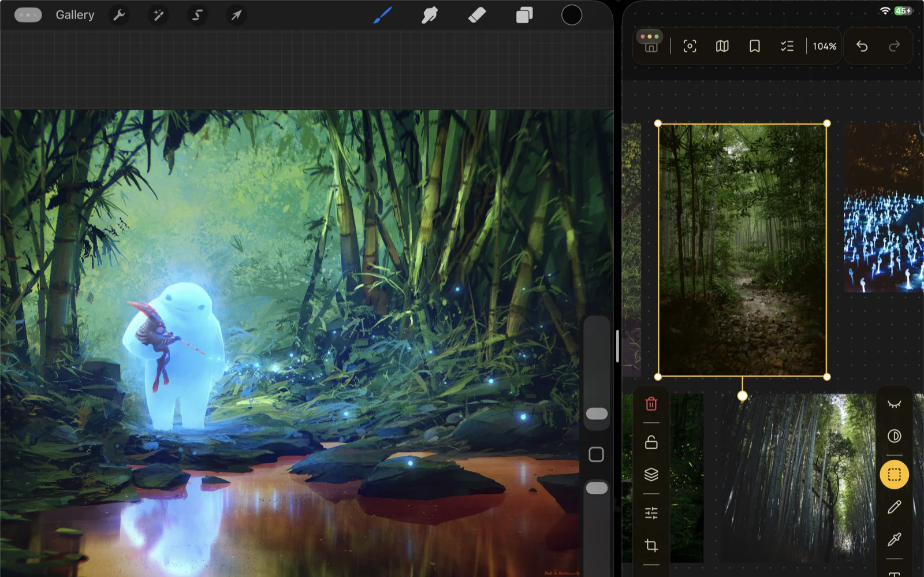Open the Adjustments magic wand menu
924x577 pixels.
(x=158, y=15)
